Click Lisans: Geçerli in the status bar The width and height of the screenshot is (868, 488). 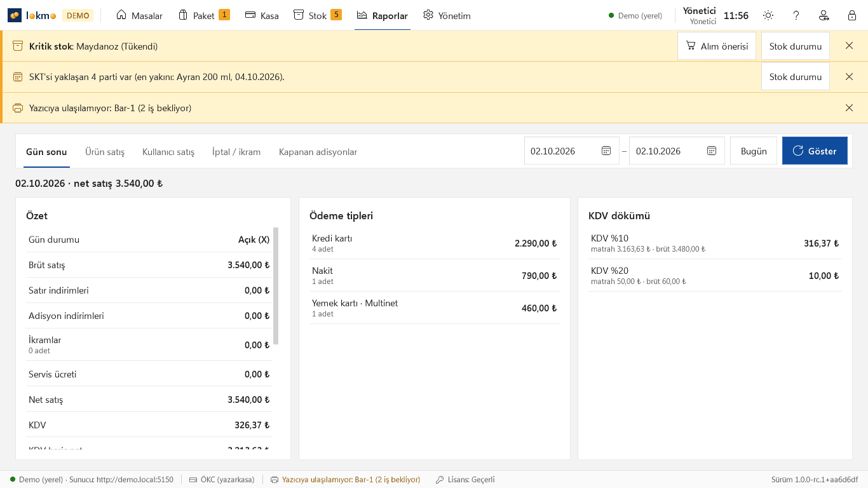coord(465,480)
